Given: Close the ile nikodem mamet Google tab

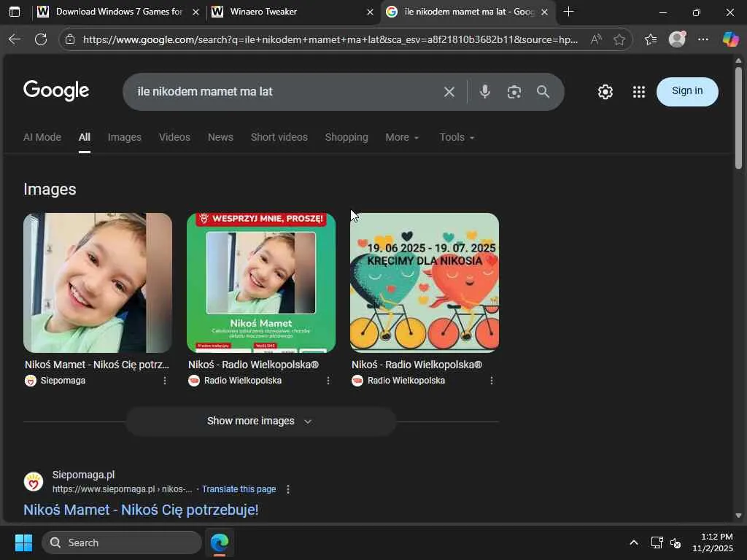Looking at the screenshot, I should click(544, 12).
